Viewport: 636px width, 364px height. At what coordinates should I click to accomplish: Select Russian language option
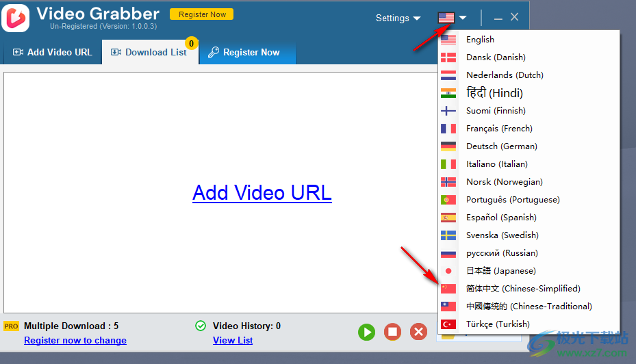click(x=529, y=253)
